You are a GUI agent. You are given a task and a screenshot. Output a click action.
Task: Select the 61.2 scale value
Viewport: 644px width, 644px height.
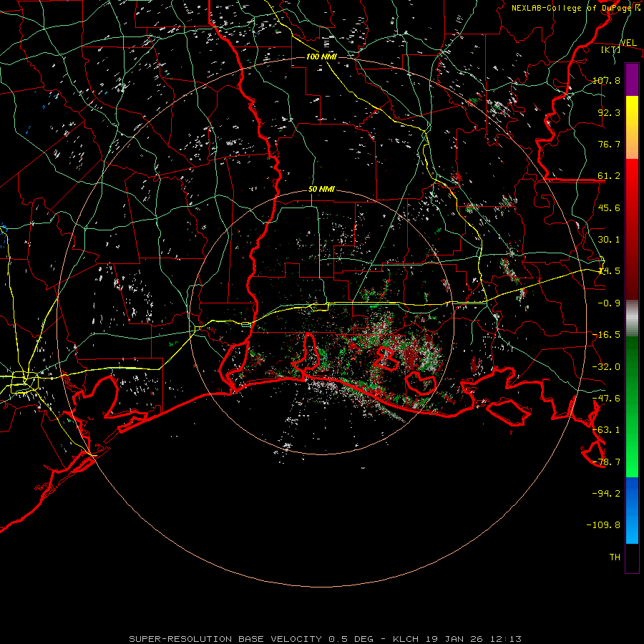(x=609, y=176)
